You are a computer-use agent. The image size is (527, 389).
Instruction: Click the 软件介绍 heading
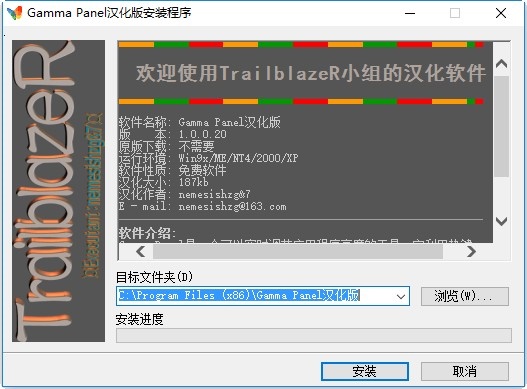point(147,233)
